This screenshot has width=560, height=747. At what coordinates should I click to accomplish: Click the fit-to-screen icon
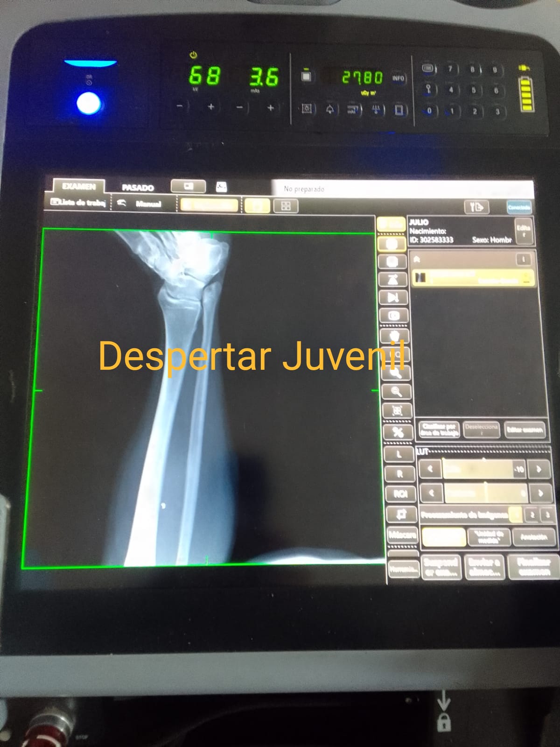coord(397,411)
